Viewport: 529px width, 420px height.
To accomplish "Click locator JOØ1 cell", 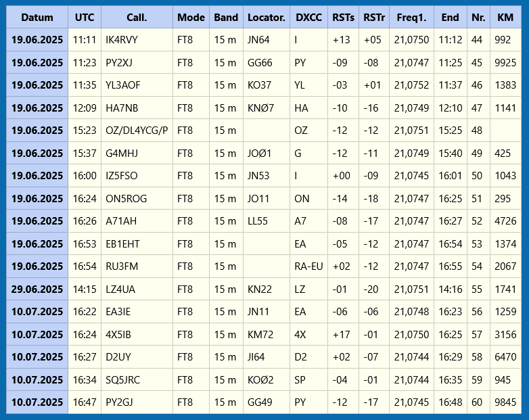I will 266,153.
